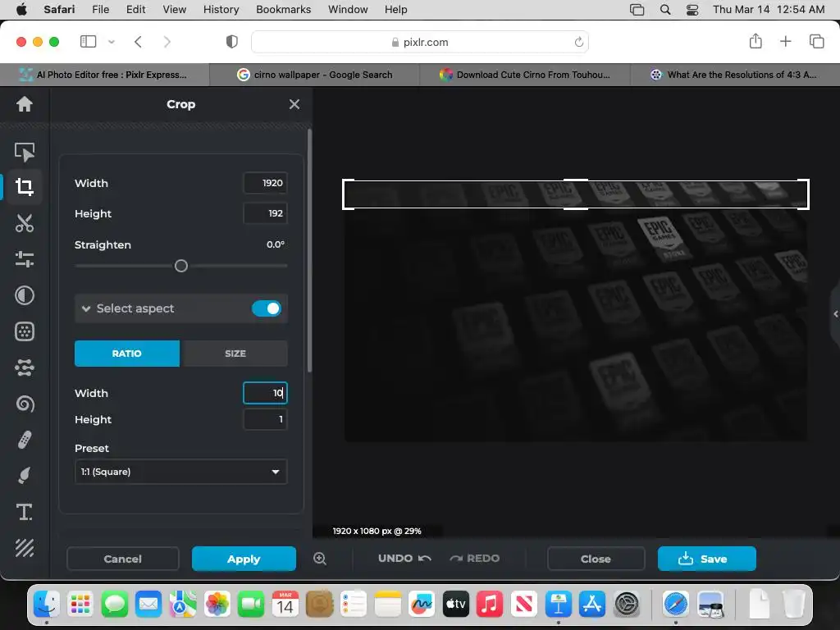Open the View menu

coord(174,9)
